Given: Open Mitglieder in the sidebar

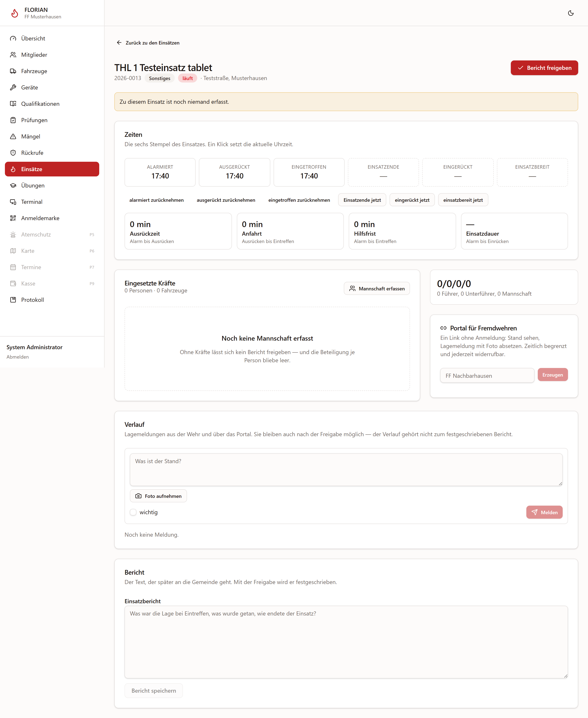Looking at the screenshot, I should [x=52, y=55].
